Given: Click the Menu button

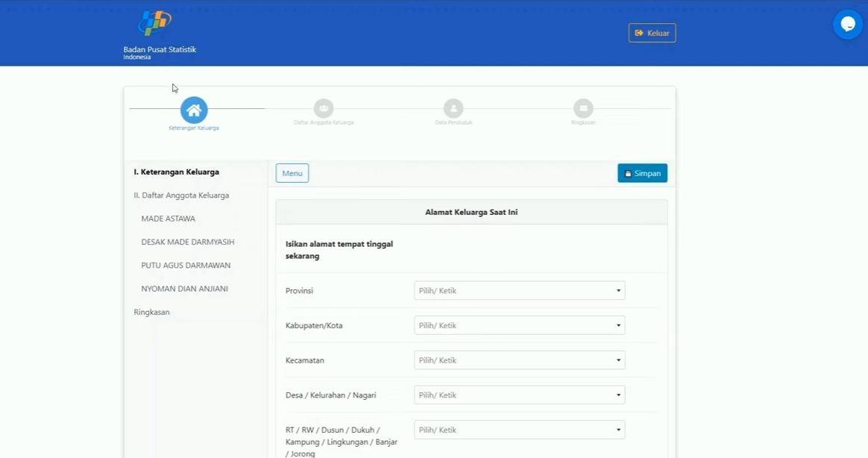Looking at the screenshot, I should [x=292, y=173].
